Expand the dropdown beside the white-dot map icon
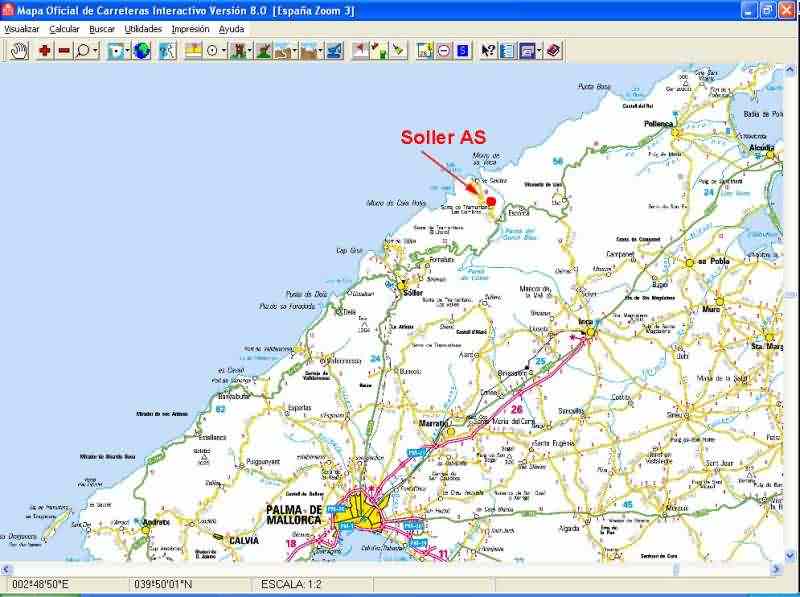This screenshot has width=800, height=597. [x=128, y=51]
